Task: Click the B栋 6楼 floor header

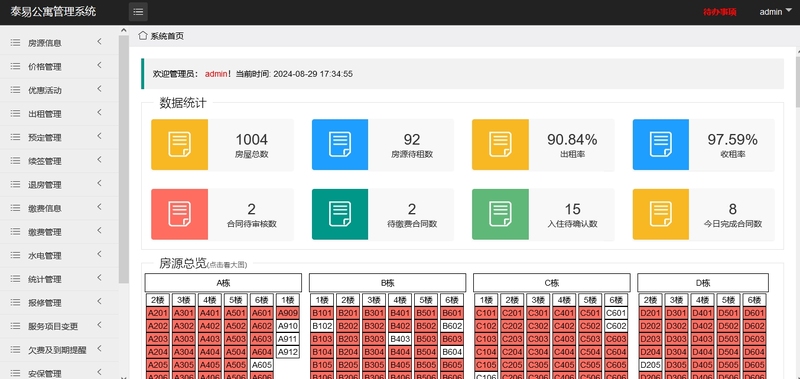Action: click(452, 300)
